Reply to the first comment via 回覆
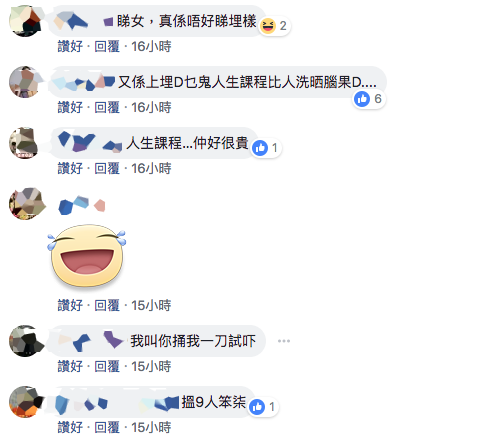 pyautogui.click(x=107, y=46)
